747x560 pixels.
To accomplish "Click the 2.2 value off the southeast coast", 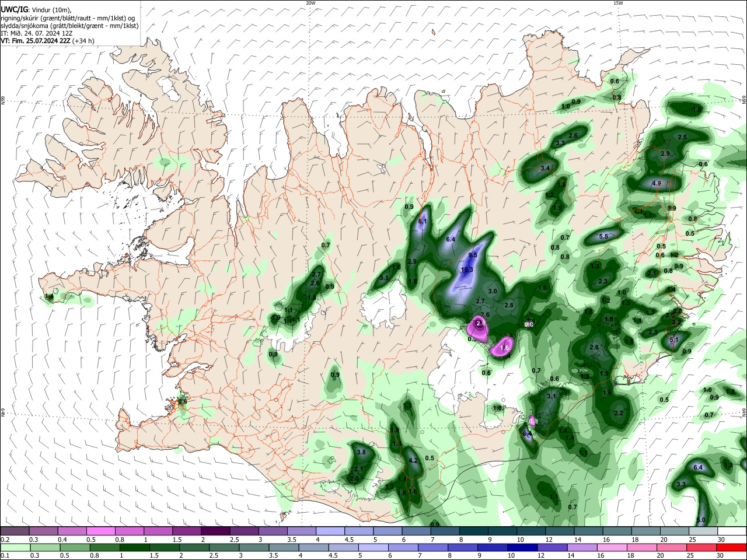I will 619,413.
